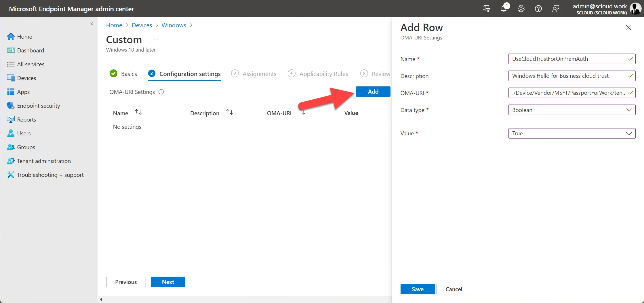The width and height of the screenshot is (644, 303).
Task: Open the help question mark icon
Action: pos(538,9)
